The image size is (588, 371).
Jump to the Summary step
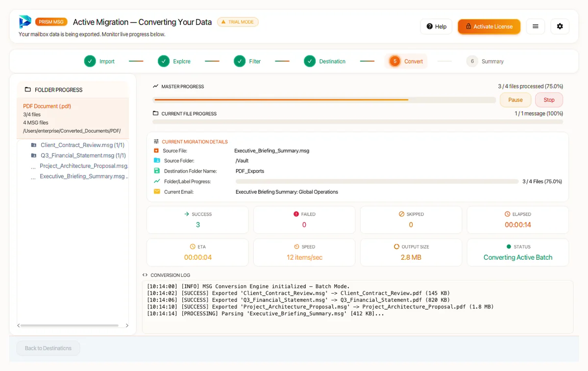[x=485, y=61]
